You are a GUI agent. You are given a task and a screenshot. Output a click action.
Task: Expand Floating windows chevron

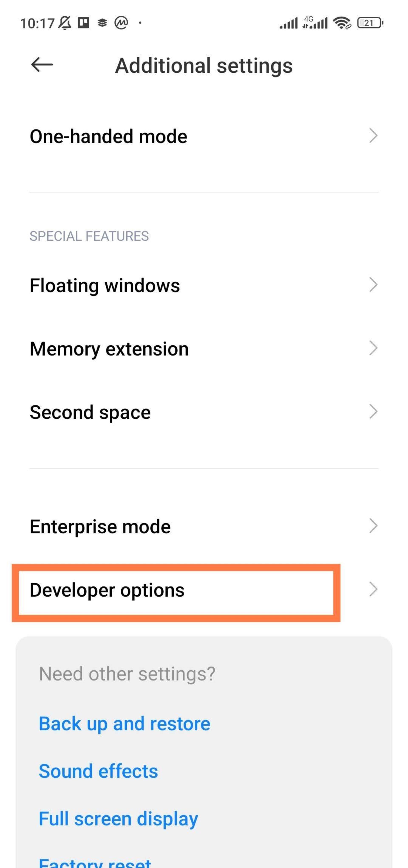pyautogui.click(x=373, y=285)
